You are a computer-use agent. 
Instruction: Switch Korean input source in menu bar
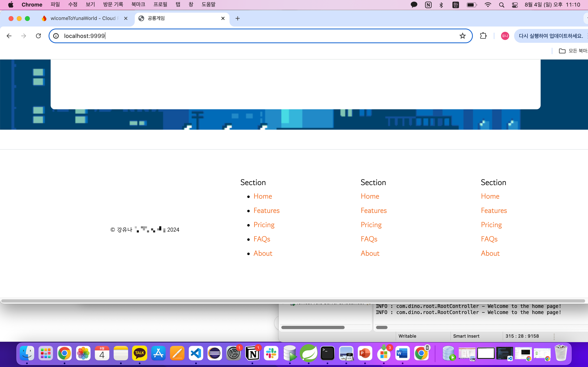(x=455, y=5)
